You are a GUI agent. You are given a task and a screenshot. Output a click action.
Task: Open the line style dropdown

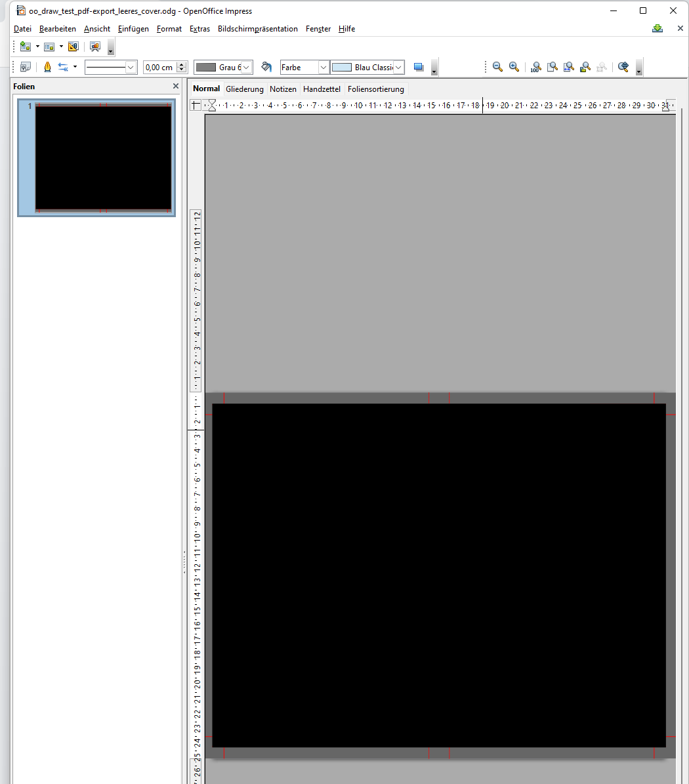[129, 67]
